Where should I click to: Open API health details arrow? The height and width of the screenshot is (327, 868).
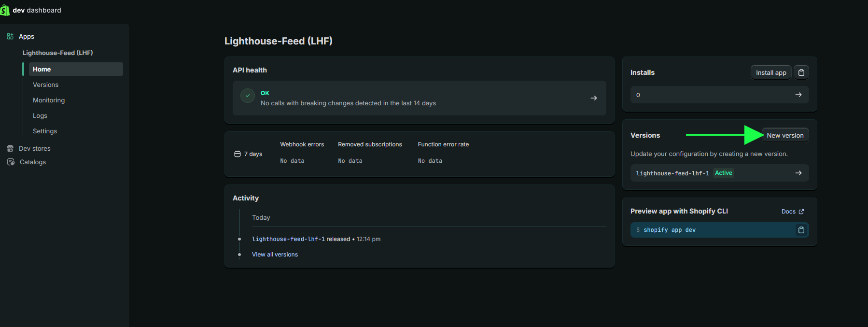pyautogui.click(x=594, y=98)
